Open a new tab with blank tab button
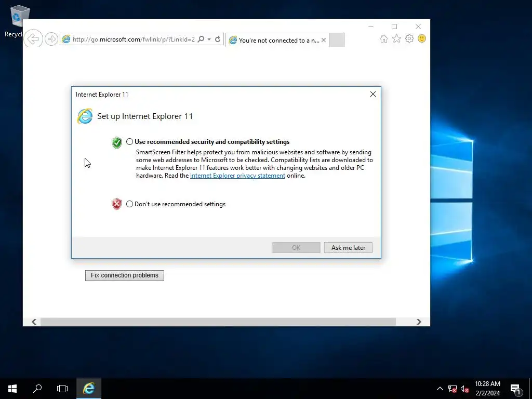532x399 pixels. pos(337,39)
